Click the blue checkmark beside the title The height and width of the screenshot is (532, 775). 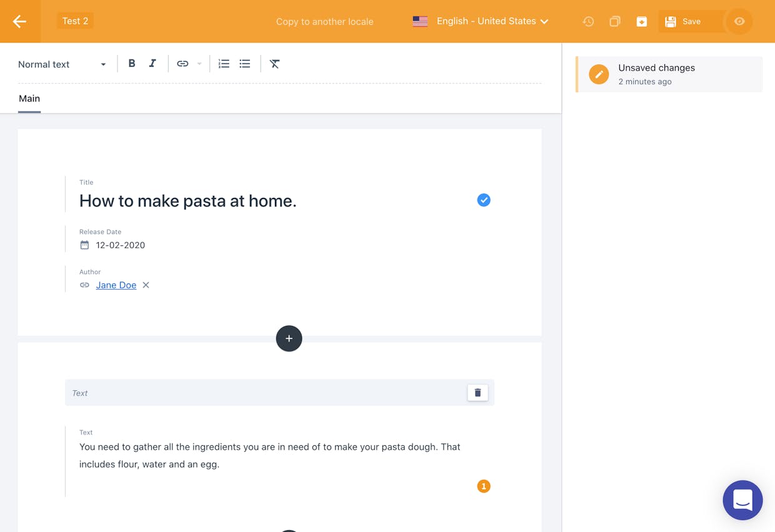point(484,200)
